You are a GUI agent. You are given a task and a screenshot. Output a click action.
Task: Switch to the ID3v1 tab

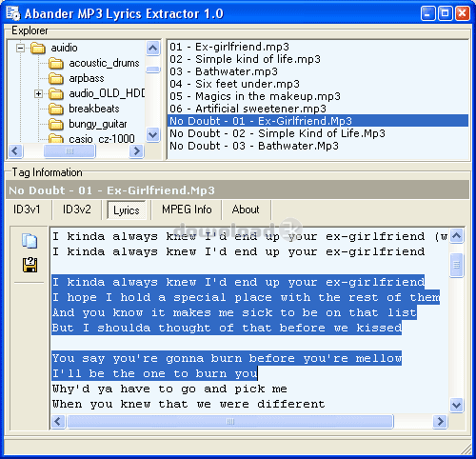(27, 210)
